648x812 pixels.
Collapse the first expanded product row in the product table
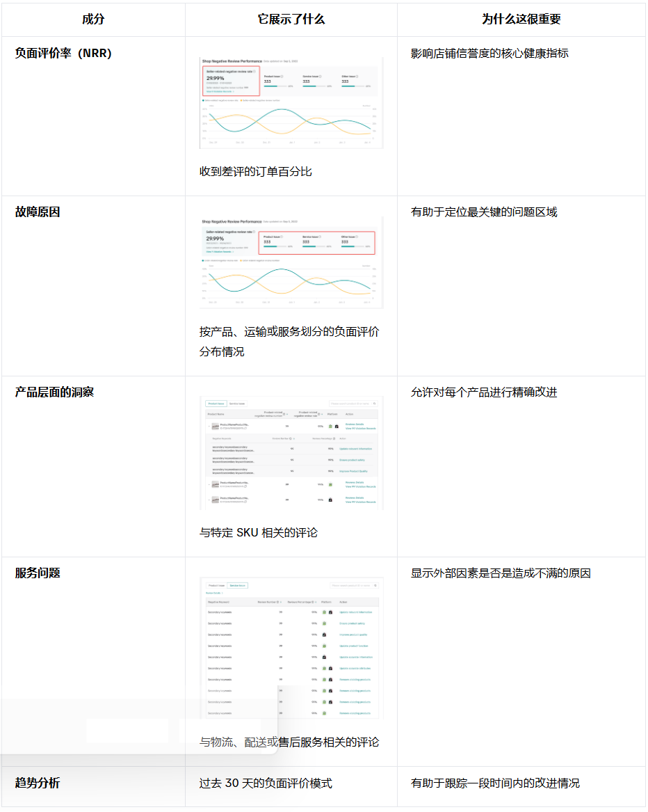coord(209,426)
